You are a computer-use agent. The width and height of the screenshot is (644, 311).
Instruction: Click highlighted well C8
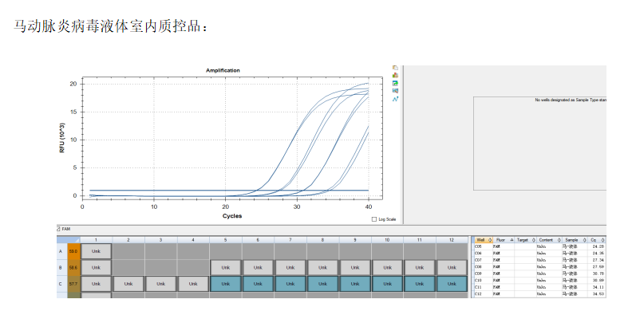(322, 284)
